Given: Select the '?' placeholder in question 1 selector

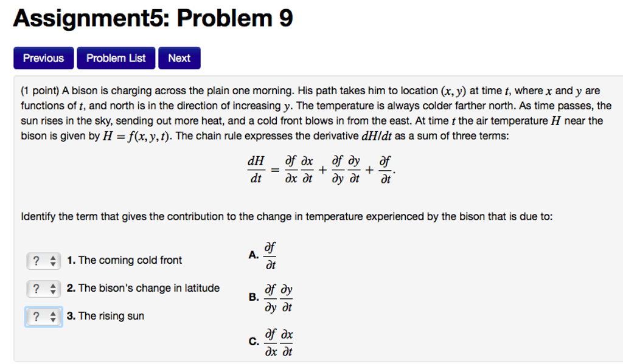Looking at the screenshot, I should [37, 261].
